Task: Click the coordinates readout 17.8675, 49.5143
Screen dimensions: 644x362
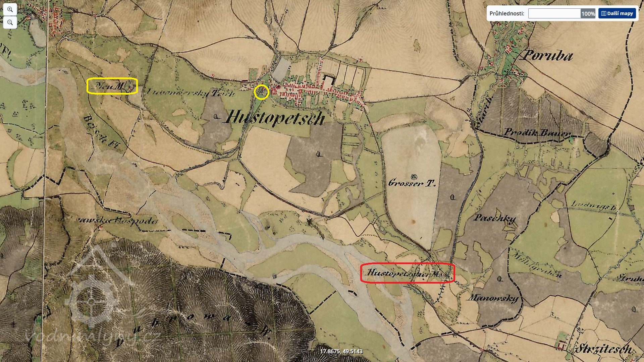Action: coord(341,351)
